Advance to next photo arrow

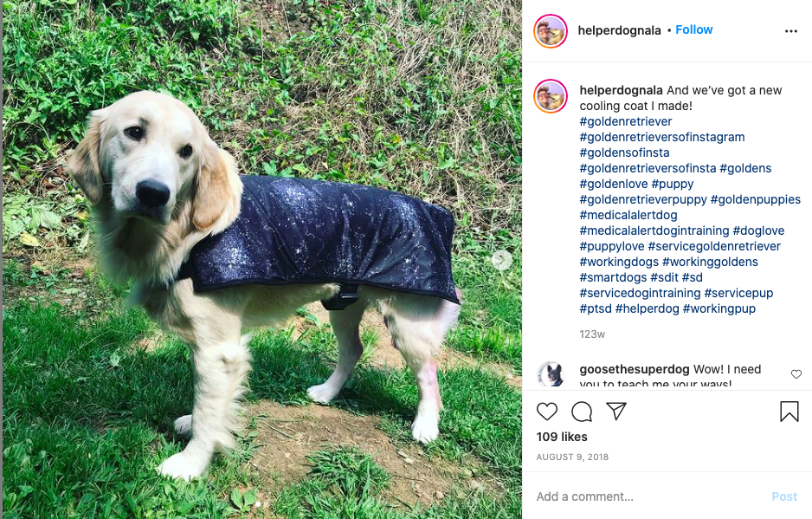[x=501, y=260]
